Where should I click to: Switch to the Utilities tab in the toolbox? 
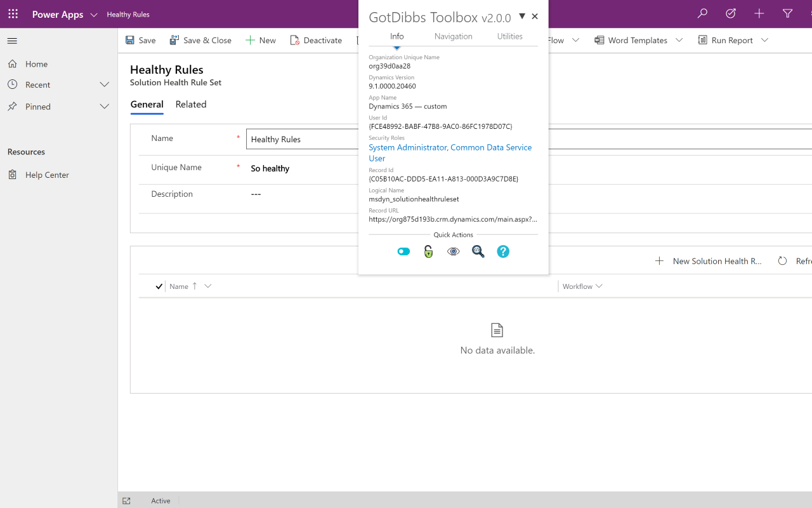(509, 36)
